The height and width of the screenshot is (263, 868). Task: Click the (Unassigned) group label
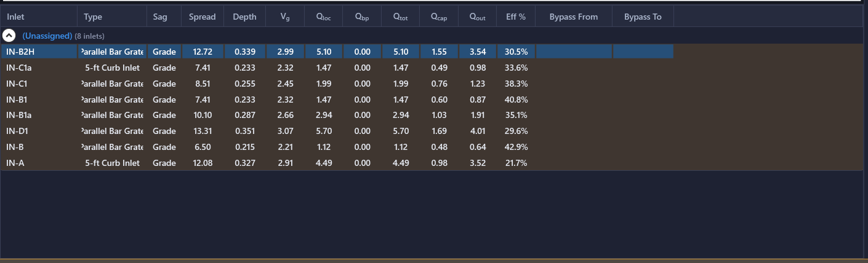[x=47, y=36]
